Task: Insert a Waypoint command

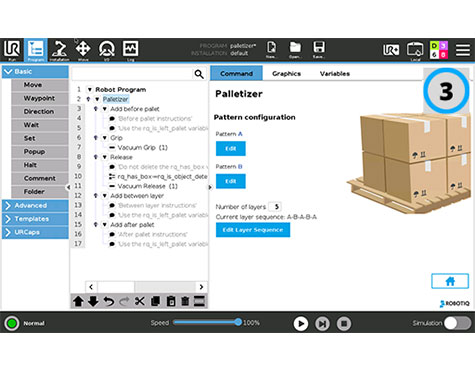Action: point(40,98)
